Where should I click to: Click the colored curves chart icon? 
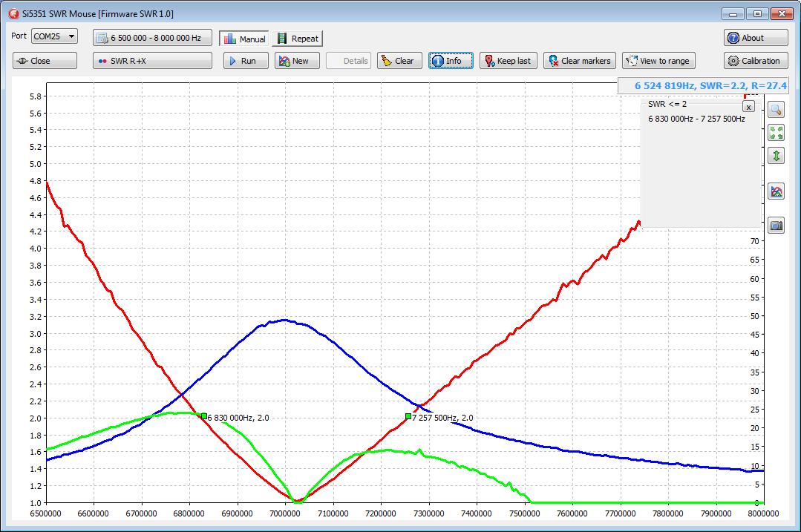click(x=776, y=191)
